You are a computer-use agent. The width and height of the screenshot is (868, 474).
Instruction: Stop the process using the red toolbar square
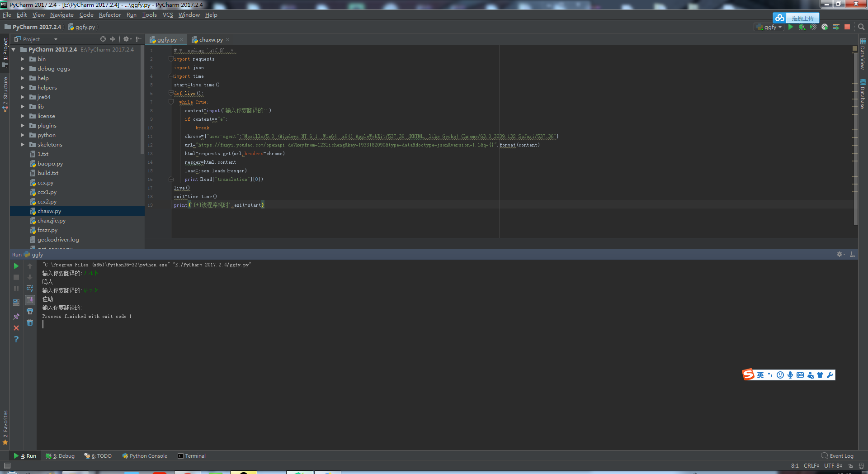pyautogui.click(x=847, y=27)
